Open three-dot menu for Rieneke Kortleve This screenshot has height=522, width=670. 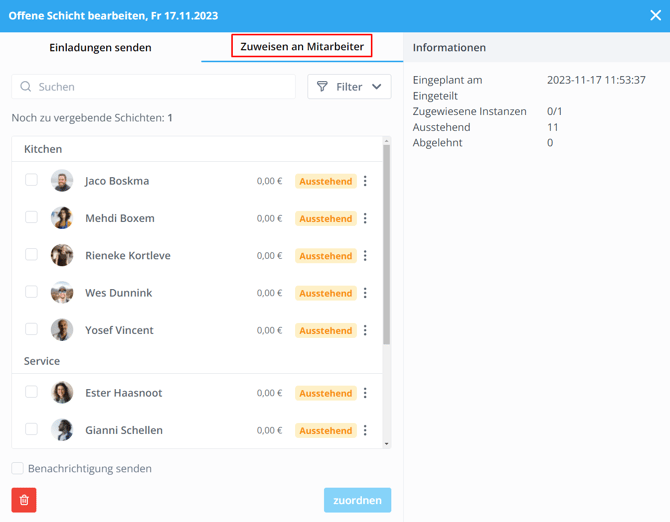point(365,256)
